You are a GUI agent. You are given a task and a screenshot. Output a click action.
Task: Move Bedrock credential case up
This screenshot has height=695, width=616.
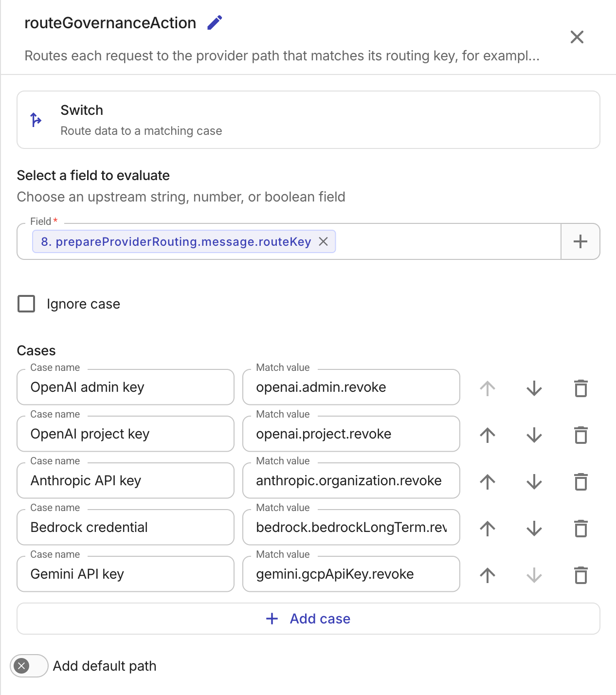(x=487, y=528)
